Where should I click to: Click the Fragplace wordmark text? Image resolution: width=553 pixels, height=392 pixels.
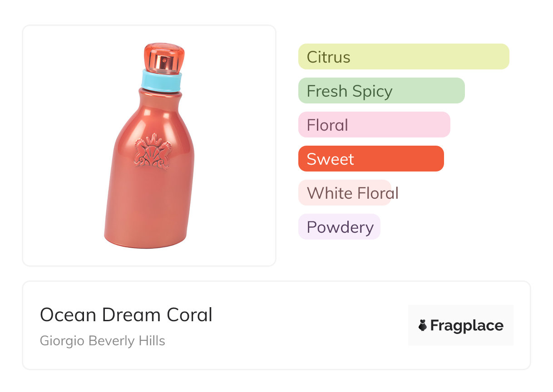click(x=467, y=325)
